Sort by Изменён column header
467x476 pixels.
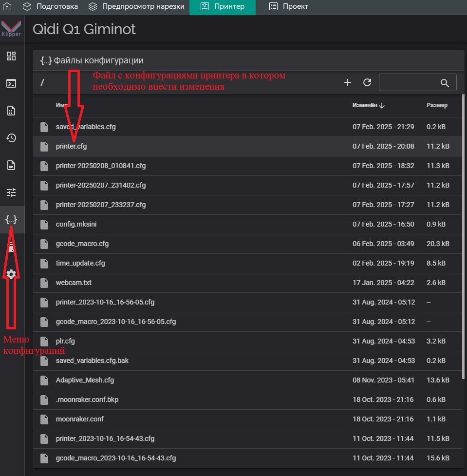click(368, 105)
